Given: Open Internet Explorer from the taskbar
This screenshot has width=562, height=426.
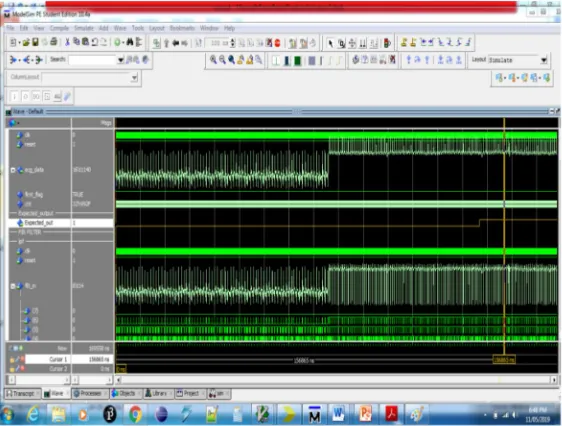Looking at the screenshot, I should 33,414.
